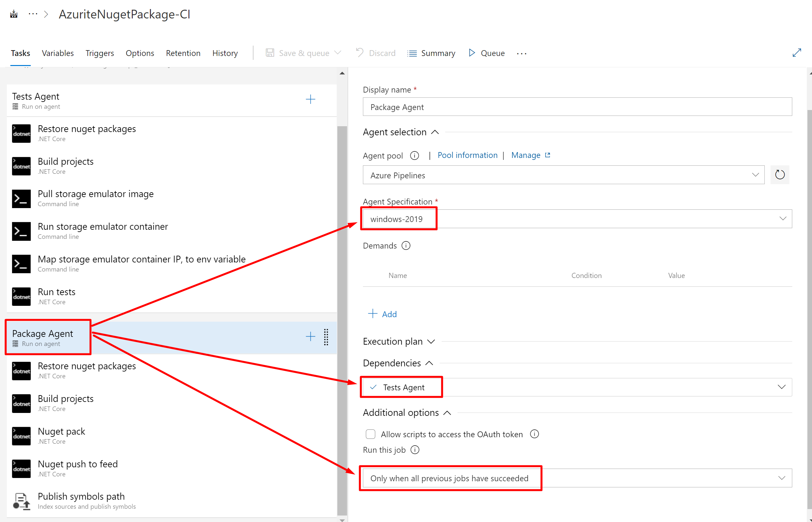This screenshot has height=522, width=812.
Task: Open the Agent Specification windows-2019 dropdown
Action: pyautogui.click(x=577, y=219)
